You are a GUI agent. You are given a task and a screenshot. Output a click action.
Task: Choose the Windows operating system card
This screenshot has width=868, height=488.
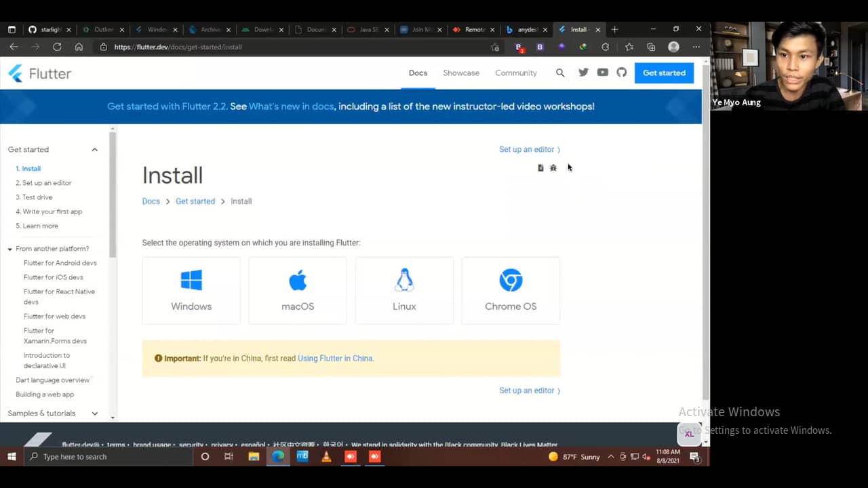191,290
